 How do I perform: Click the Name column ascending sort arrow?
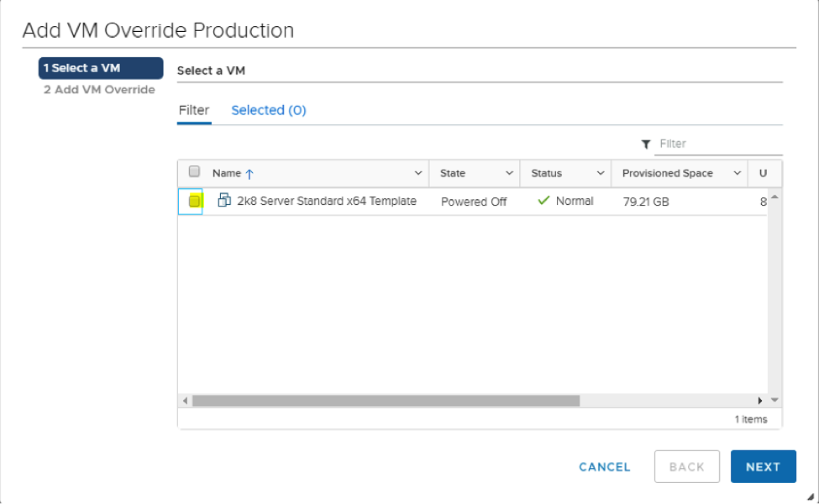coord(249,174)
